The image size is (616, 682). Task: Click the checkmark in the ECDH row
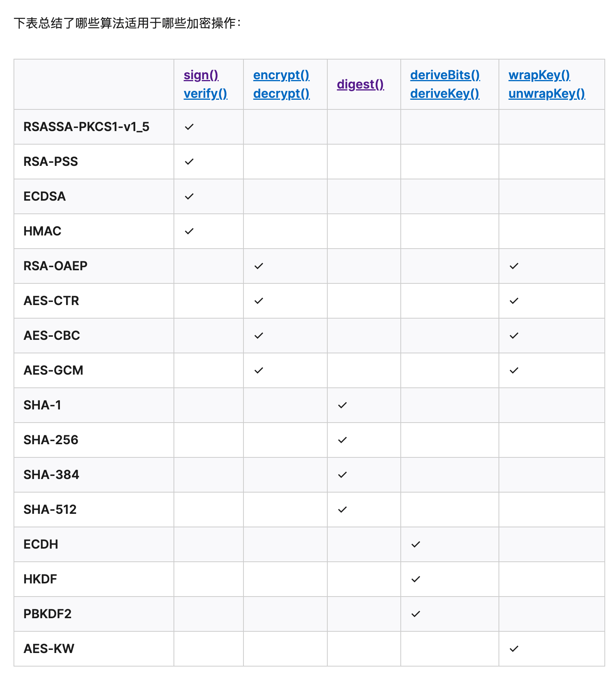click(x=415, y=544)
